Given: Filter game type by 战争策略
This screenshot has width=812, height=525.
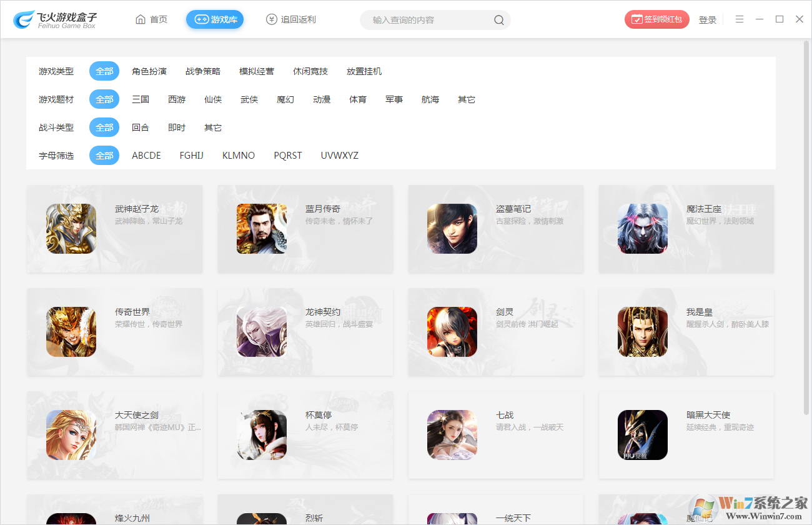Looking at the screenshot, I should pyautogui.click(x=203, y=71).
